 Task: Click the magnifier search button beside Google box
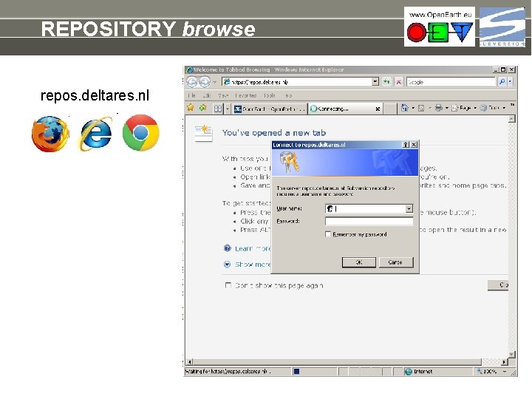click(x=502, y=82)
